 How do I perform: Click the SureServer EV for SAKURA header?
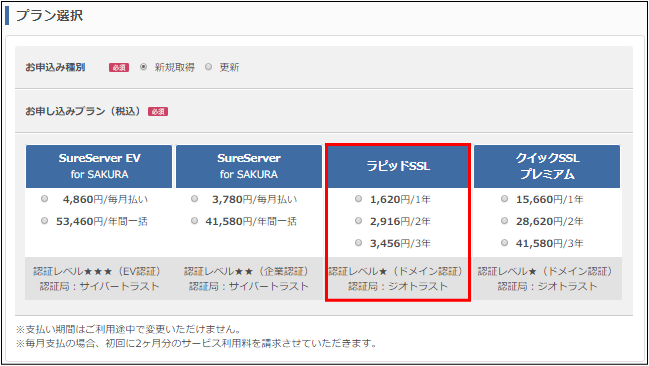coord(99,166)
